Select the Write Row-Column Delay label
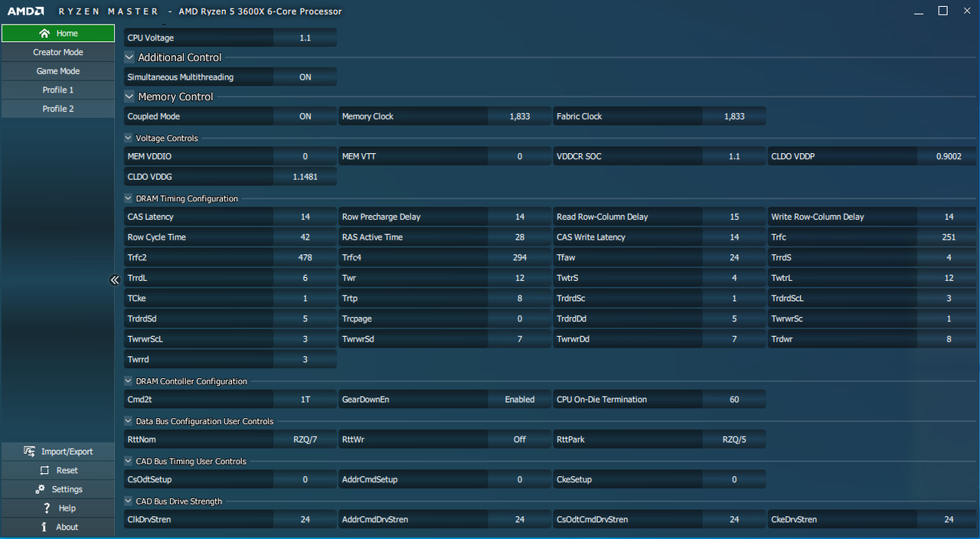The width and height of the screenshot is (980, 539). click(x=817, y=217)
